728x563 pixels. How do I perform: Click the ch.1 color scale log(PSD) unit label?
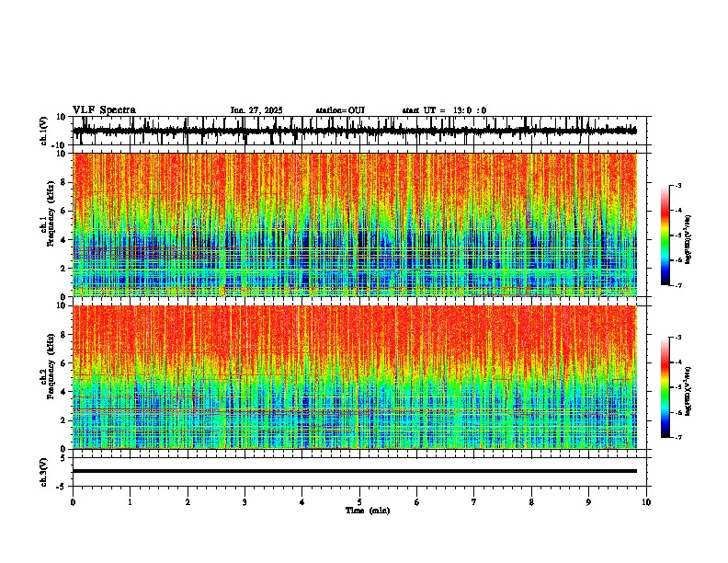[x=688, y=239]
